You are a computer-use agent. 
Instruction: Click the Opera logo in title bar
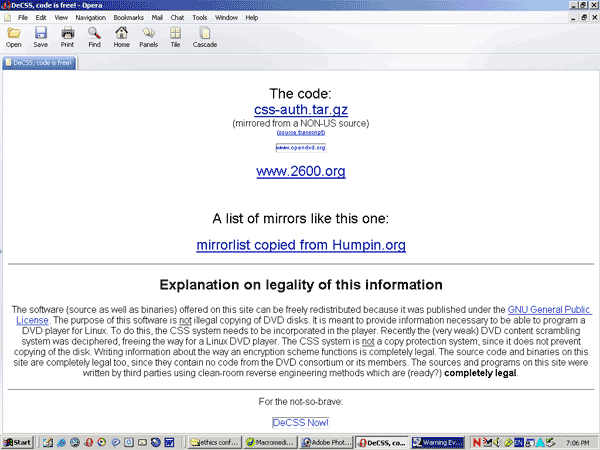pyautogui.click(x=5, y=5)
